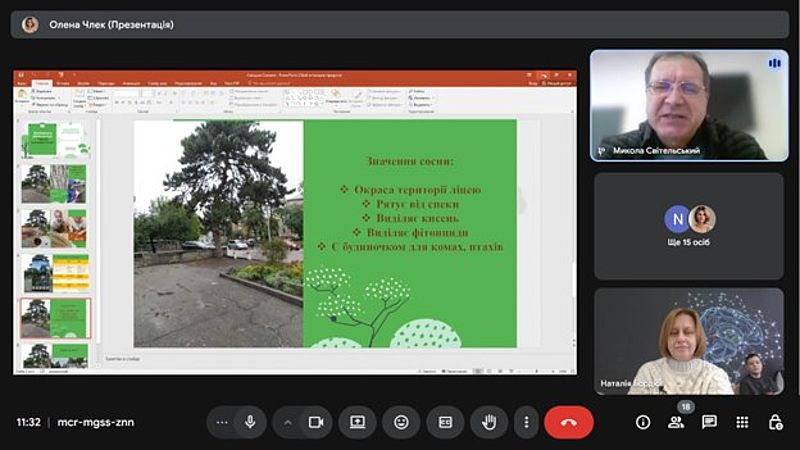
Task: Open the chat with everyone panel
Action: coord(709,422)
